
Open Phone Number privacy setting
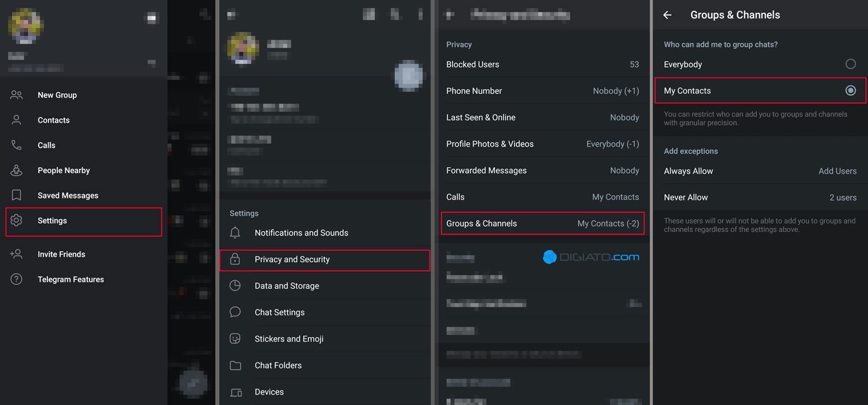tap(542, 91)
